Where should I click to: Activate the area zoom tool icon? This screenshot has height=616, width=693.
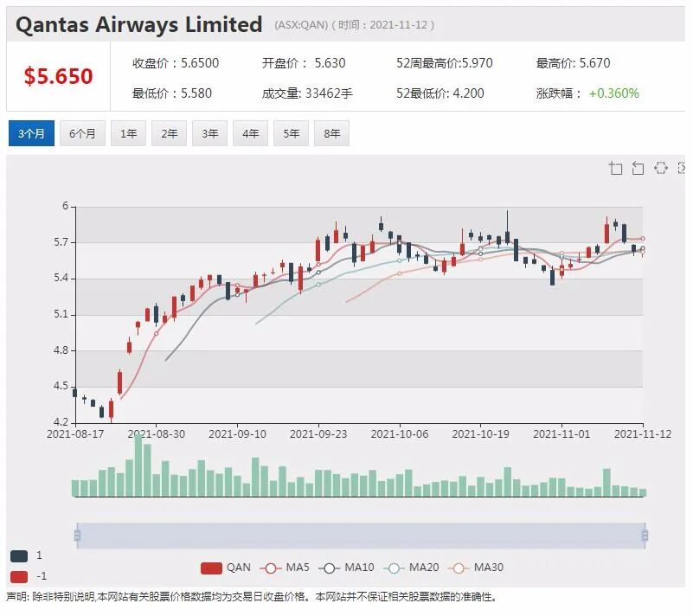click(615, 169)
